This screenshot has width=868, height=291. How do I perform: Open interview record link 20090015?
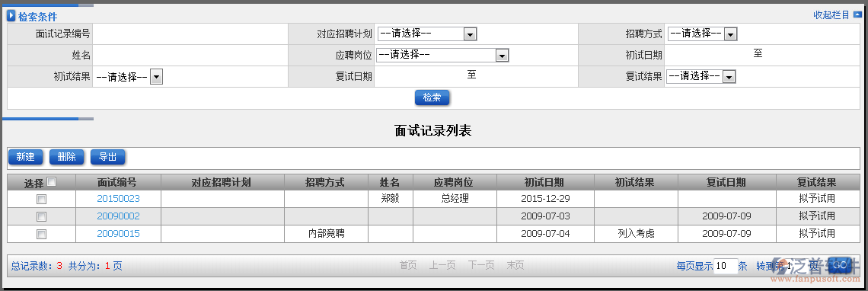click(119, 233)
